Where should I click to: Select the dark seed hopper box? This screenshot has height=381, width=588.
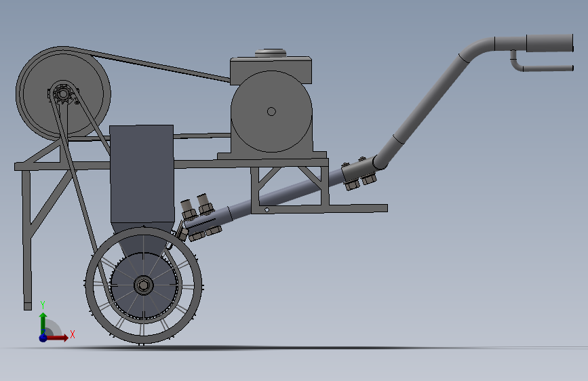pyautogui.click(x=142, y=174)
